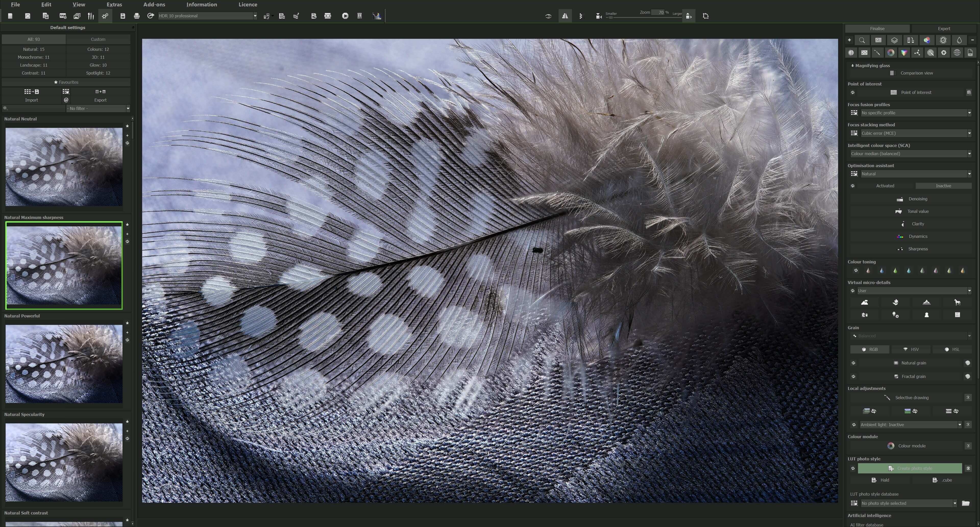Click the layers stack icon in right panel
This screenshot has width=980, height=527.
tap(894, 40)
